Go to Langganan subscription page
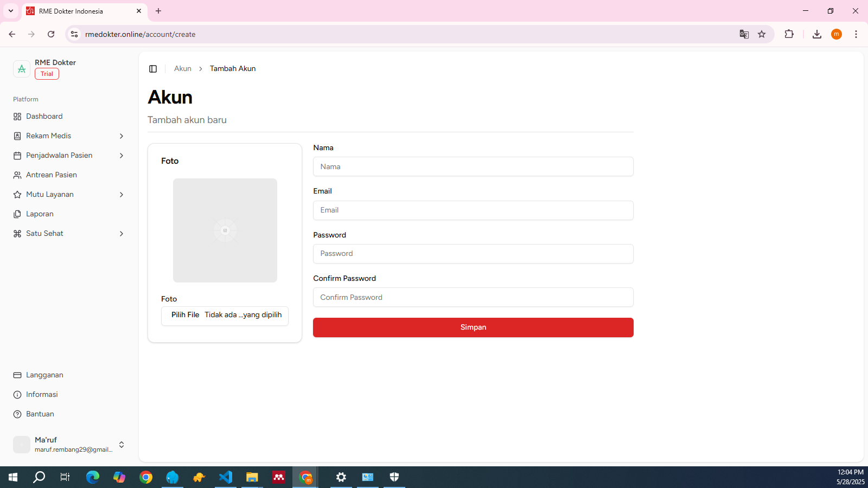The image size is (868, 488). tap(44, 375)
